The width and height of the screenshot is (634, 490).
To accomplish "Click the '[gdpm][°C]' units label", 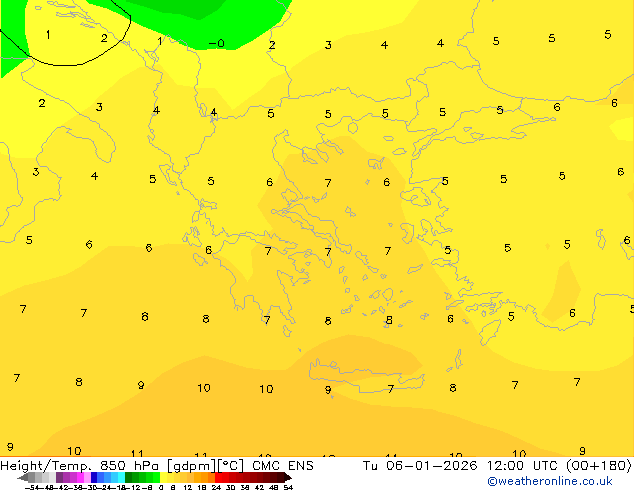I will pos(205,466).
